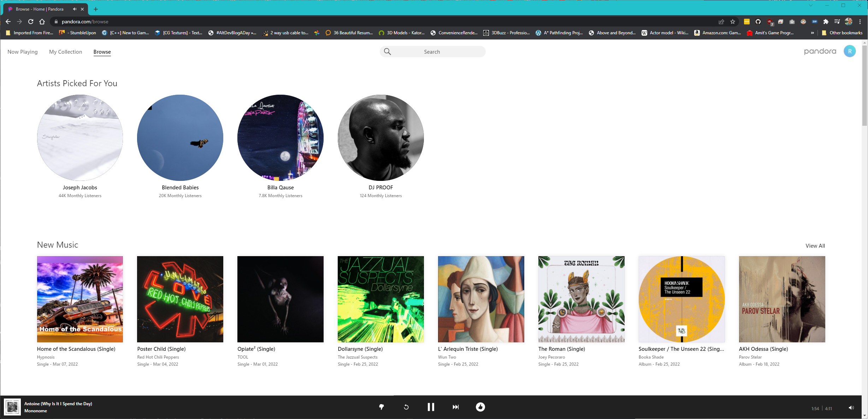This screenshot has height=419, width=868.
Task: Close the Pandora browser tab
Action: pos(82,9)
